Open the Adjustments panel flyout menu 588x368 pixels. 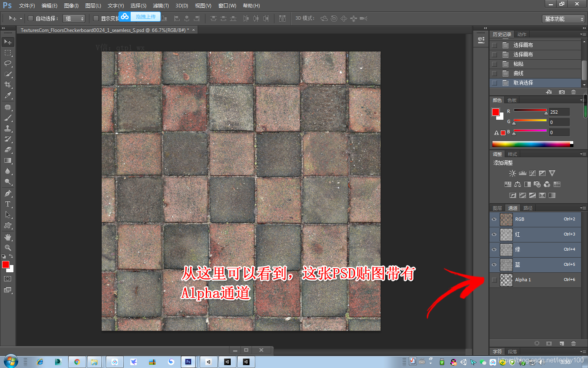[583, 154]
